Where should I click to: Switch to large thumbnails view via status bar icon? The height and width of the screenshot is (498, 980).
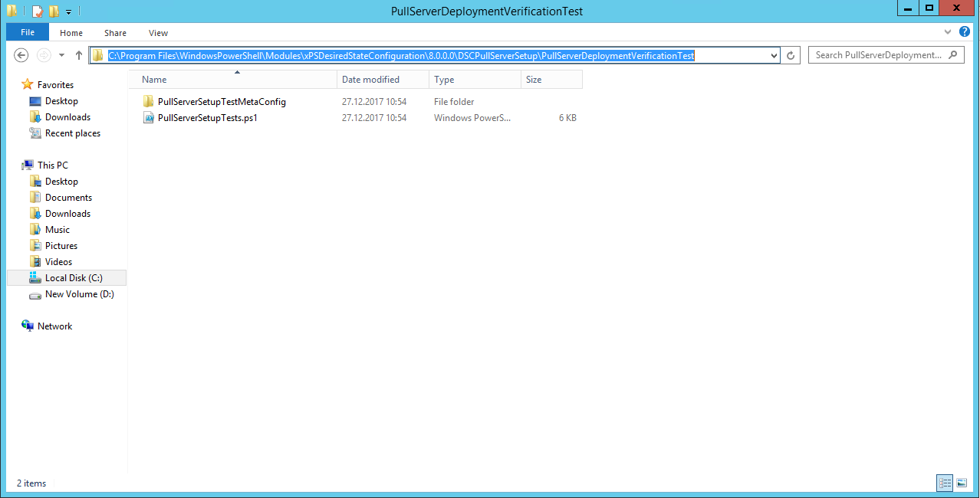click(962, 483)
